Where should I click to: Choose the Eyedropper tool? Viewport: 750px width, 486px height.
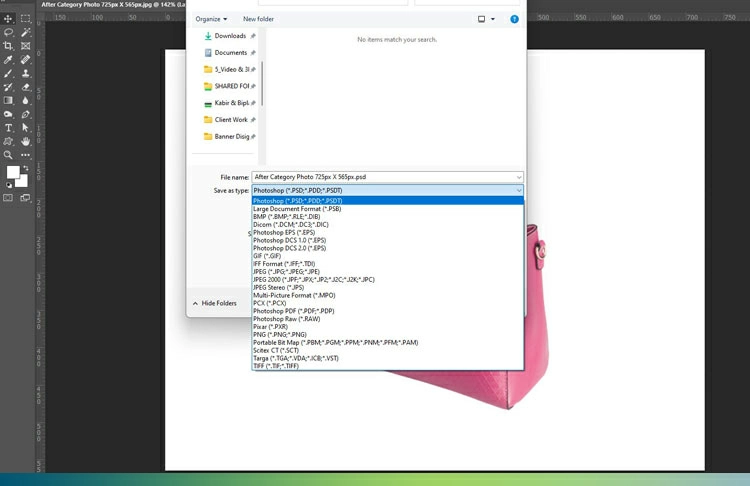pos(8,60)
